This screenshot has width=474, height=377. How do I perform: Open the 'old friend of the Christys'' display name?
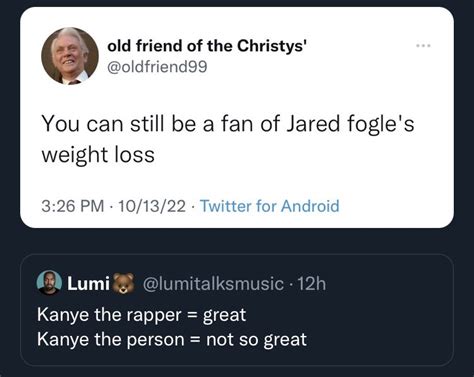pyautogui.click(x=207, y=46)
